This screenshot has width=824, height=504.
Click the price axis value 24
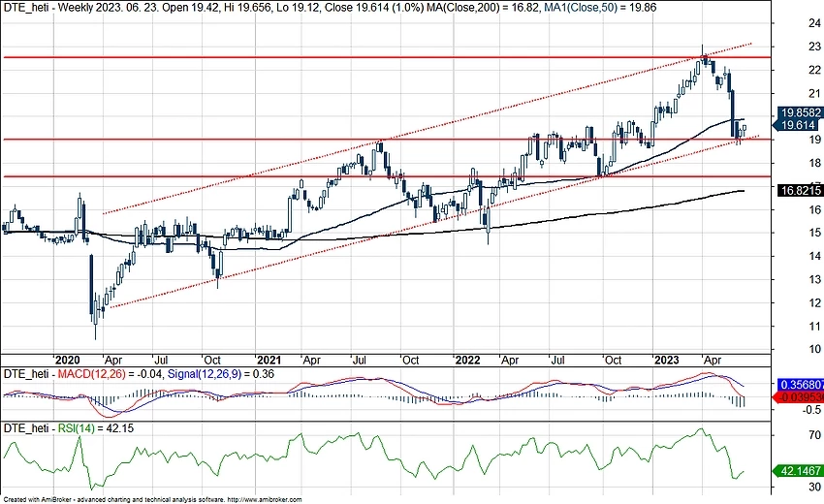pos(814,23)
